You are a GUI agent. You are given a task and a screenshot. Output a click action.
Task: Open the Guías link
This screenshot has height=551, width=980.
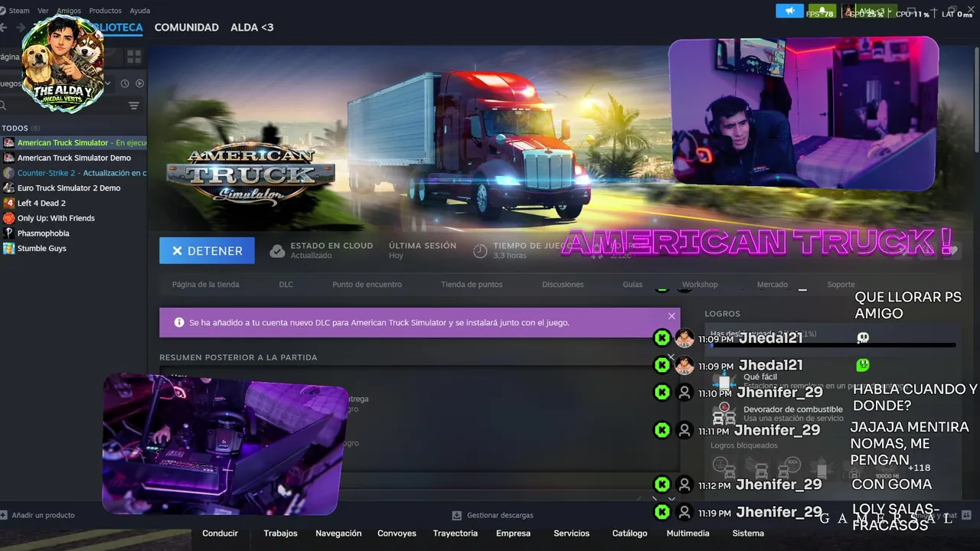coord(632,284)
